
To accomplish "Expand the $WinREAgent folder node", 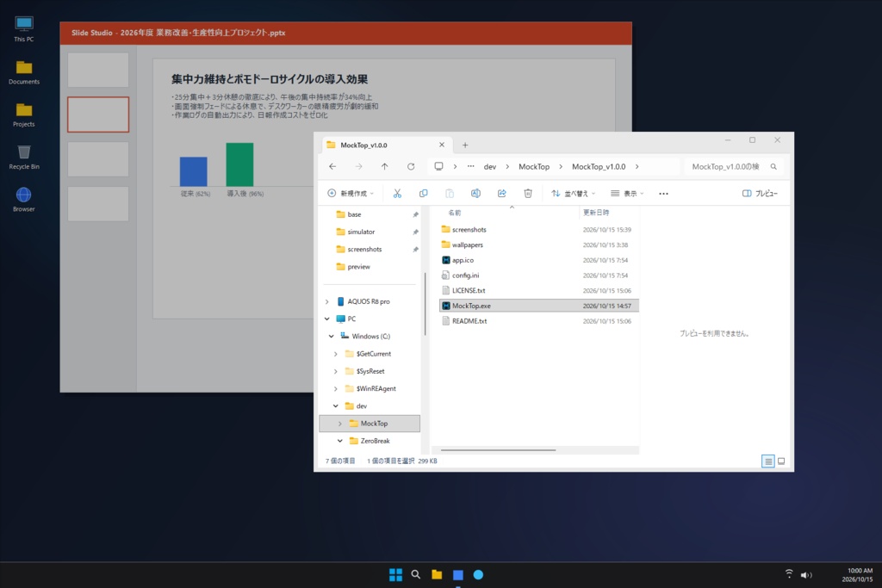I will 336,389.
